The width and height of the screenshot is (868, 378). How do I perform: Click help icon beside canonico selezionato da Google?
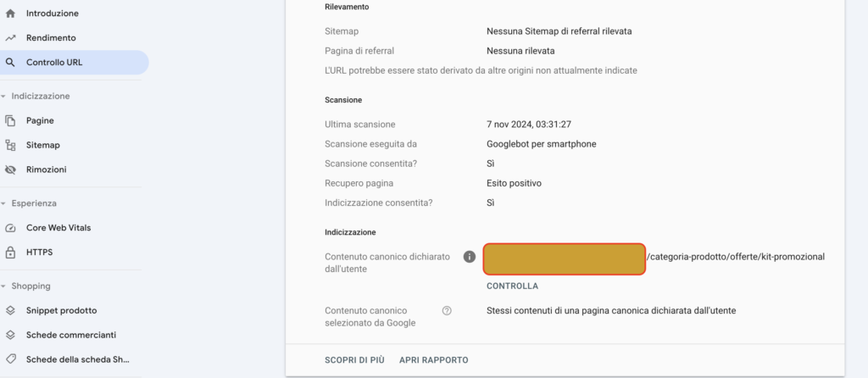click(x=447, y=310)
